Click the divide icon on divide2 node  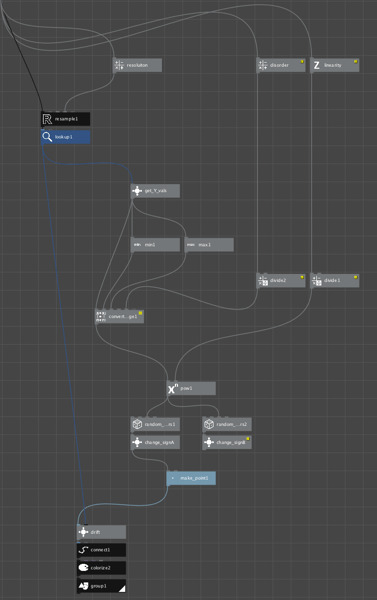tap(263, 280)
